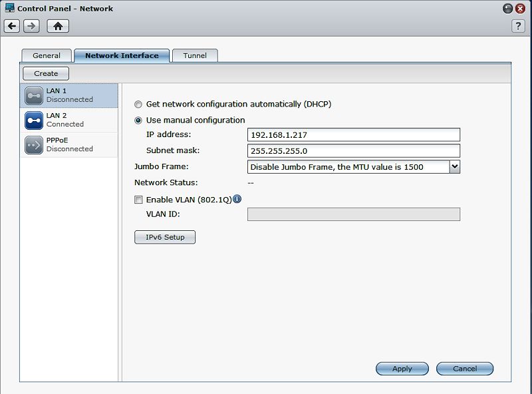Image resolution: width=532 pixels, height=394 pixels.
Task: Click the LAN 1 disconnected interface icon
Action: pyautogui.click(x=34, y=96)
